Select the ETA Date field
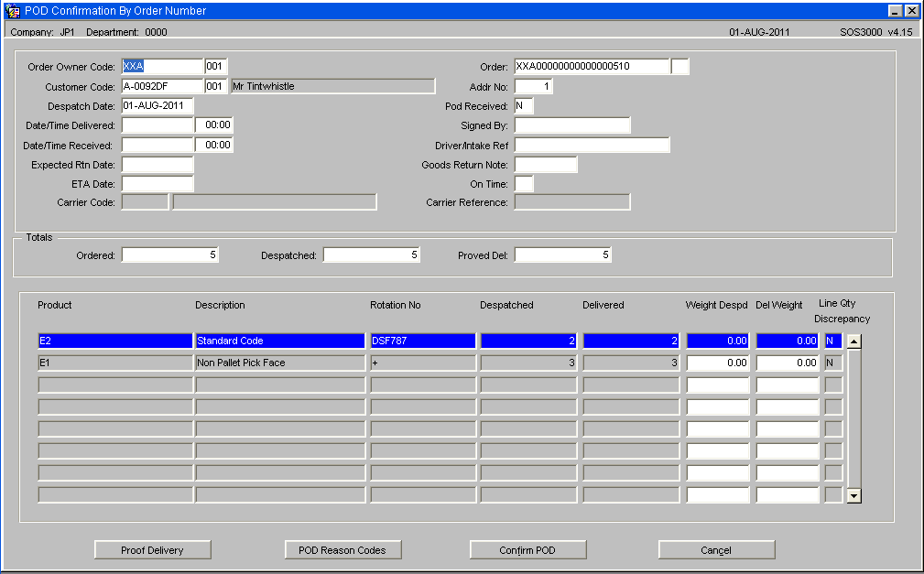 [x=158, y=184]
